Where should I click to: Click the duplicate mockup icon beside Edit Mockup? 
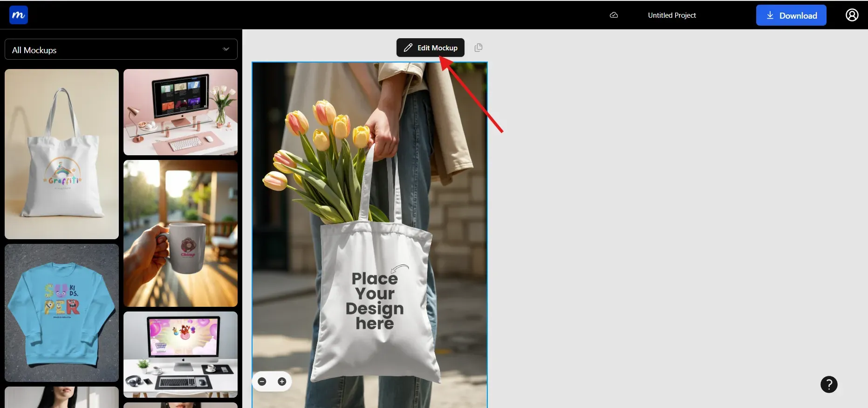478,48
